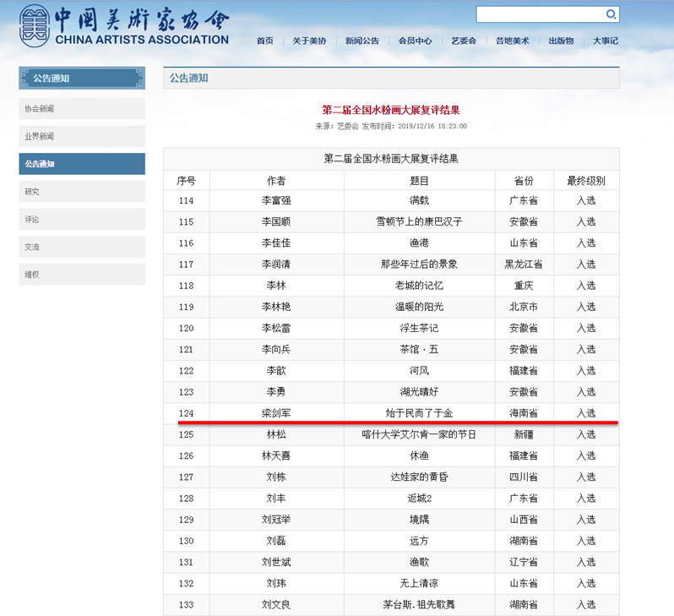This screenshot has height=616, width=674.
Task: Click the 梁剑军 author cell in row 124
Action: [276, 413]
